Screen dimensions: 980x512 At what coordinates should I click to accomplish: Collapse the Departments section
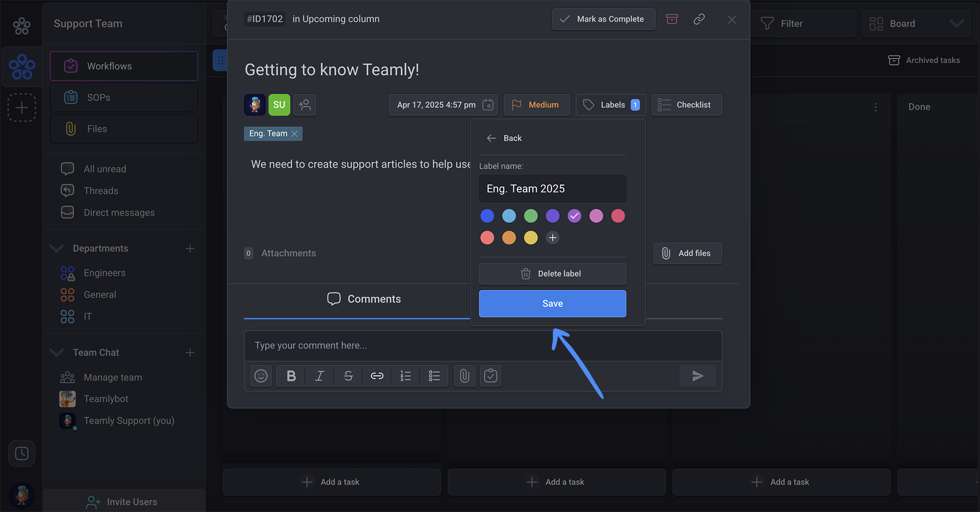click(x=57, y=249)
